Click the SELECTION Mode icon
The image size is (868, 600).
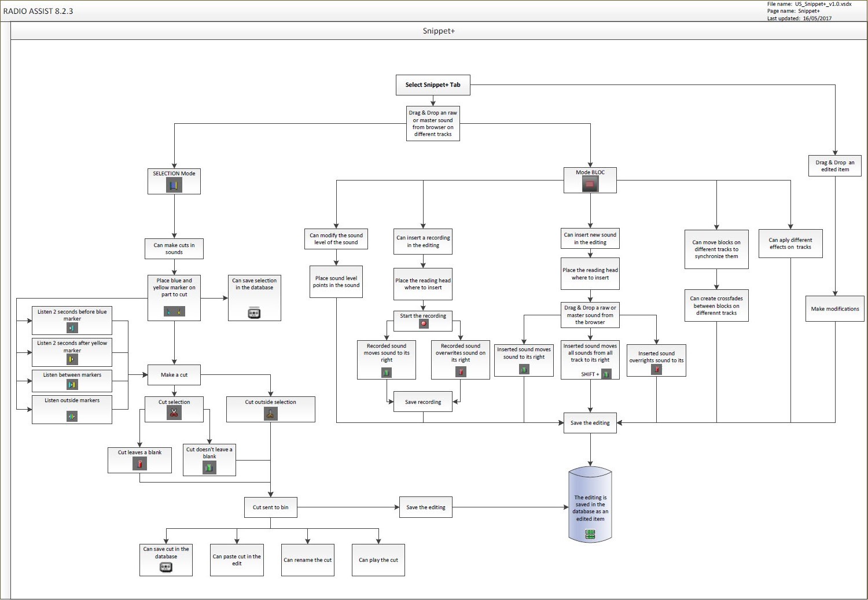coord(174,185)
